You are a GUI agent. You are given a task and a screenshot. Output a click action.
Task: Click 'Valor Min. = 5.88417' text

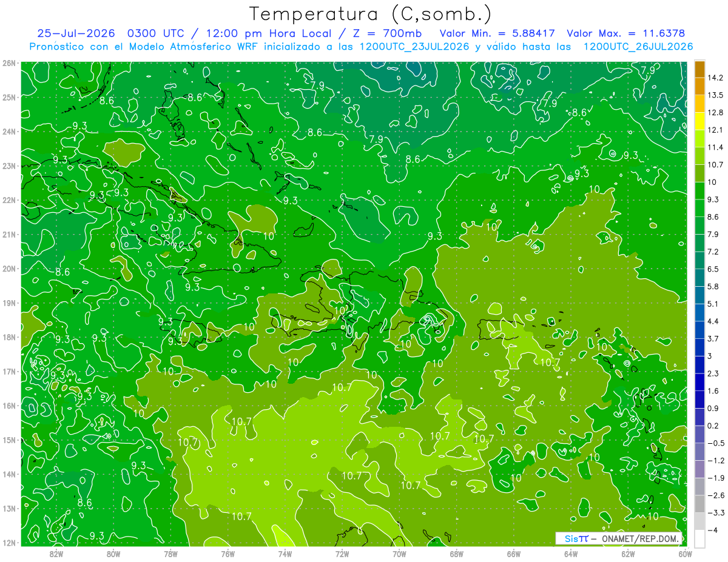(497, 33)
